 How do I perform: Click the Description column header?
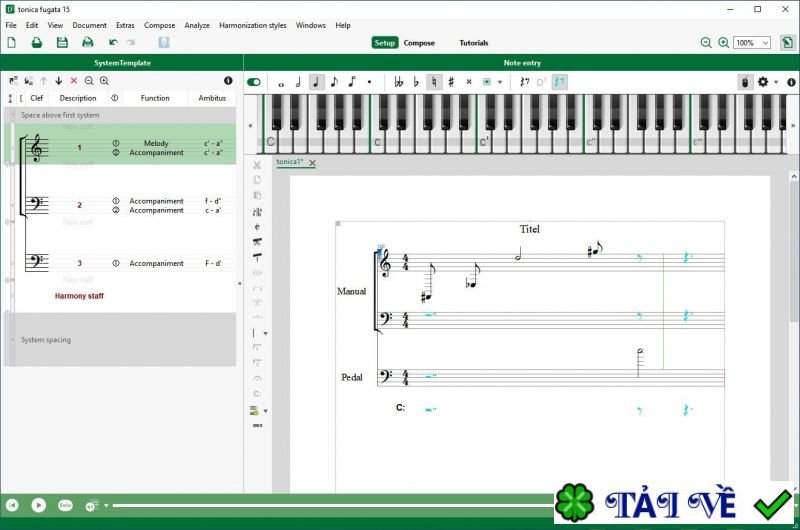click(x=78, y=98)
